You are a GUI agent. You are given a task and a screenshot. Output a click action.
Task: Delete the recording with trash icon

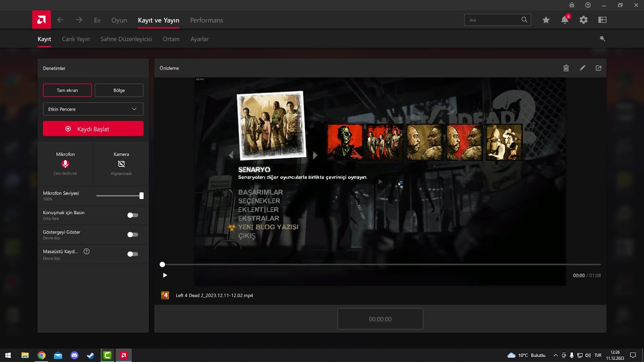point(566,68)
